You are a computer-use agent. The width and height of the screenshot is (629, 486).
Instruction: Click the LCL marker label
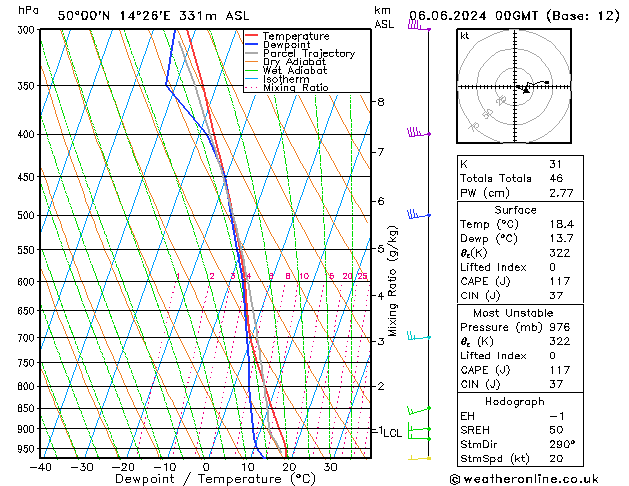click(x=392, y=433)
